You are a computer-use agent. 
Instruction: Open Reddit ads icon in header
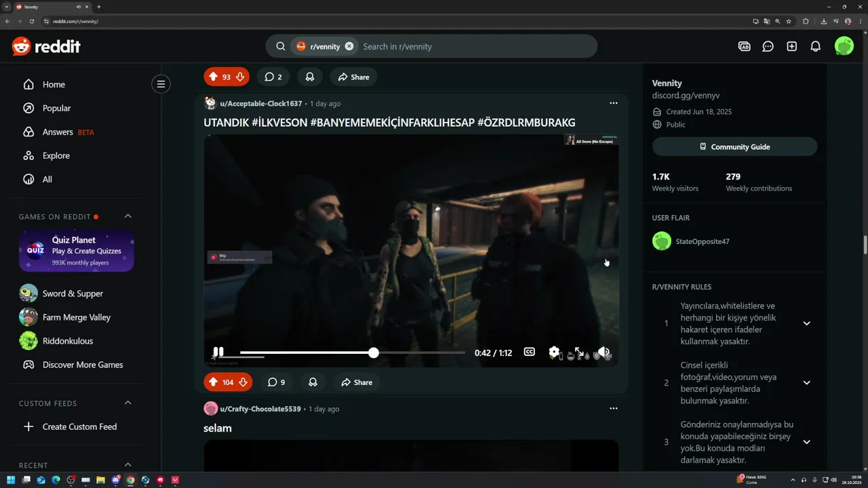click(x=744, y=47)
